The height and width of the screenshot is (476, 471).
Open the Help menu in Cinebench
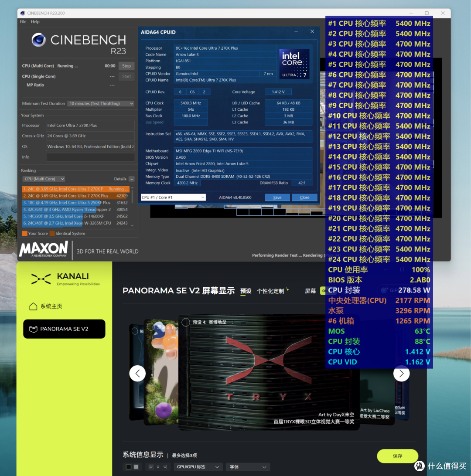click(35, 21)
